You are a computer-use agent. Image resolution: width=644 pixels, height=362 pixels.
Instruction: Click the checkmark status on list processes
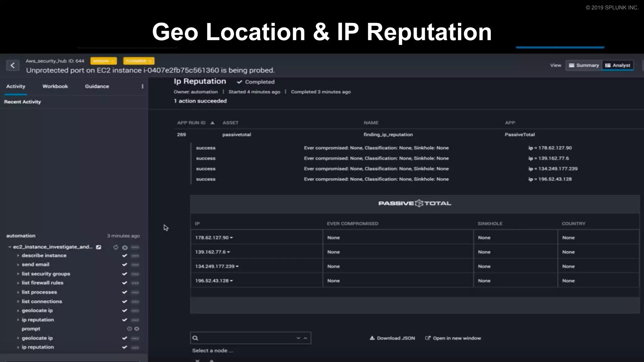point(125,292)
